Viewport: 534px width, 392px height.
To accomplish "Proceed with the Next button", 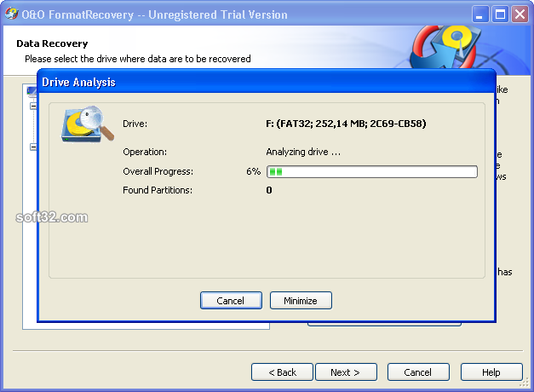I will 346,372.
